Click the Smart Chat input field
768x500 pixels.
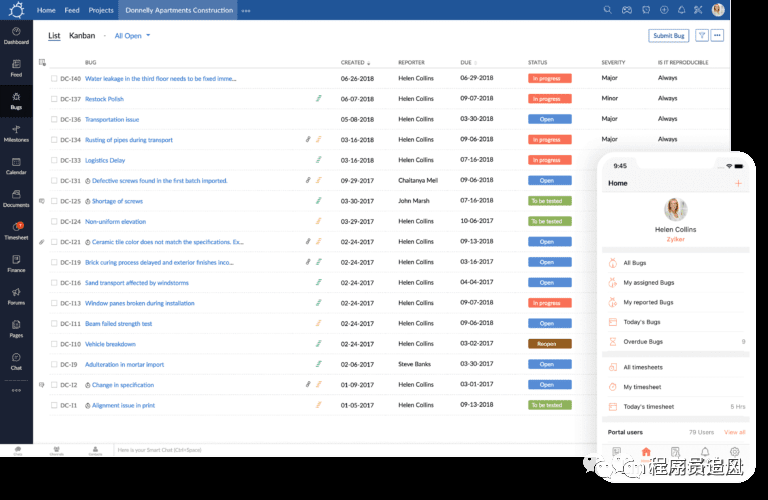(x=353, y=450)
